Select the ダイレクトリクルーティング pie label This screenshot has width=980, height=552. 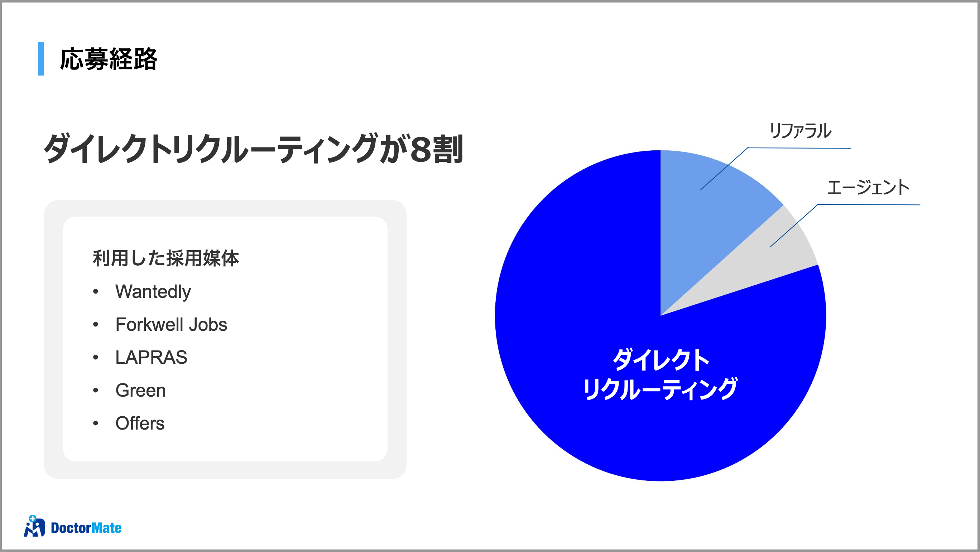[x=660, y=374]
